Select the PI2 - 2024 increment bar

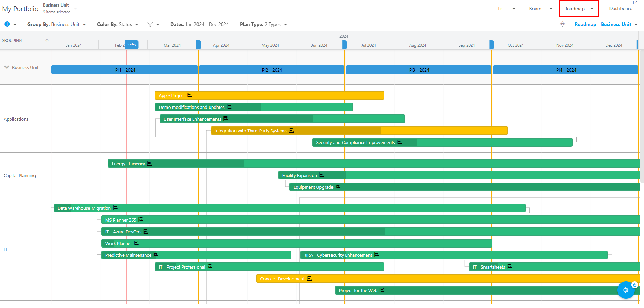click(272, 70)
